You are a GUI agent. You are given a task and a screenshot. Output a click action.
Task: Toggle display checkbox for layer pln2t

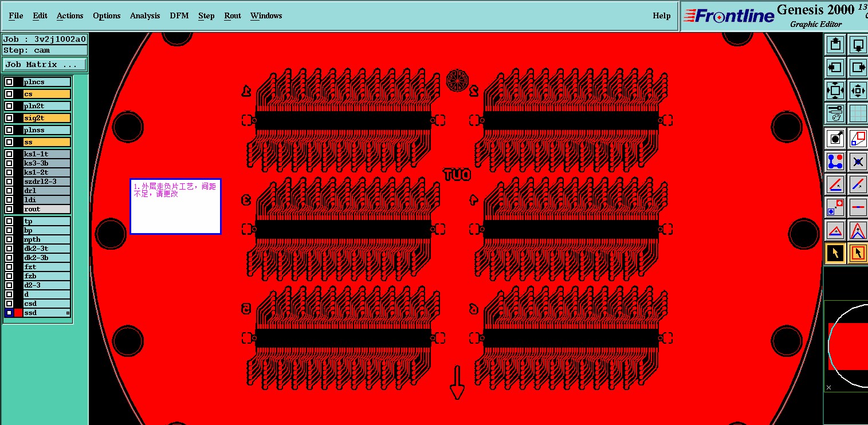click(x=9, y=106)
